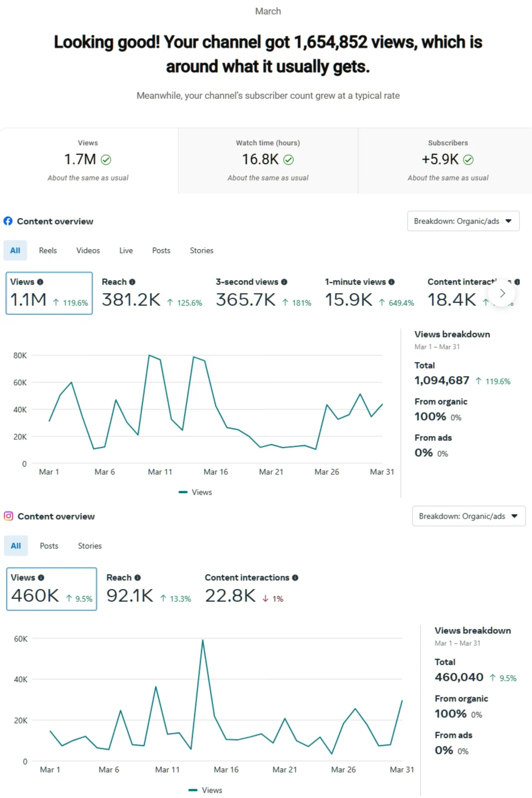This screenshot has width=532, height=798.
Task: Select the Facebook Reach 381.2K metric
Action: click(152, 293)
